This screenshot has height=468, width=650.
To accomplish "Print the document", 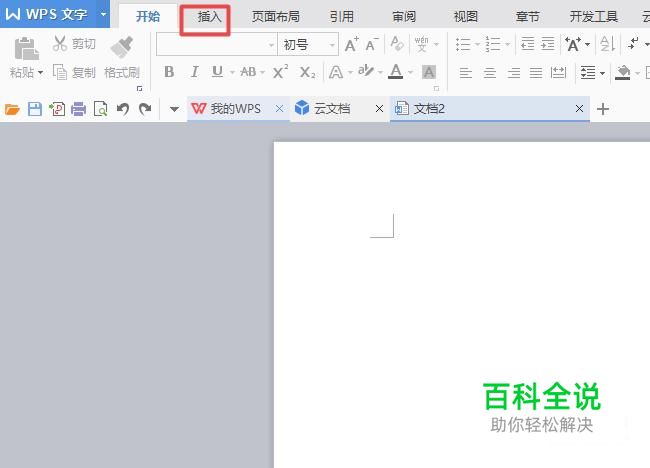I will click(78, 109).
